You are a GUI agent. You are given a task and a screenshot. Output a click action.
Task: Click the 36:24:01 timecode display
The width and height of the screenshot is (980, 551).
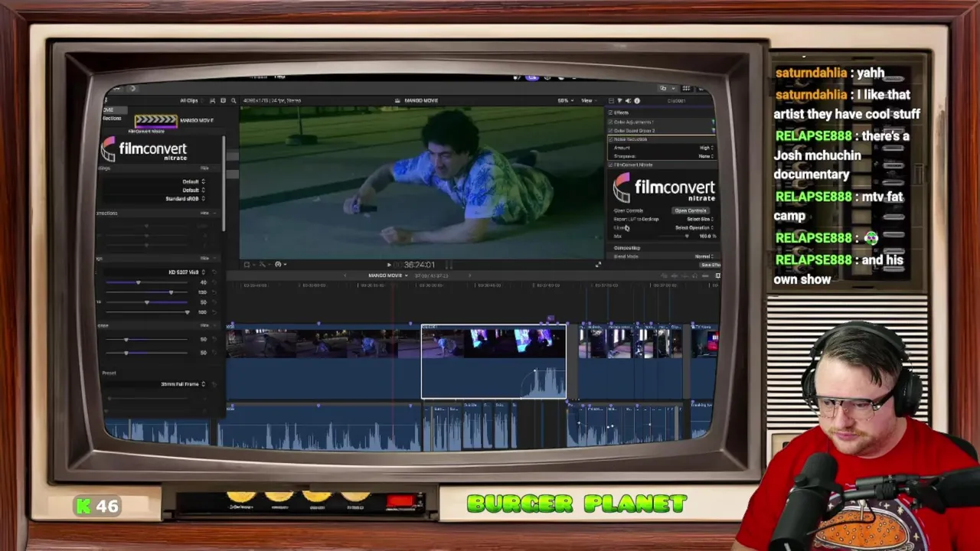[x=419, y=265]
